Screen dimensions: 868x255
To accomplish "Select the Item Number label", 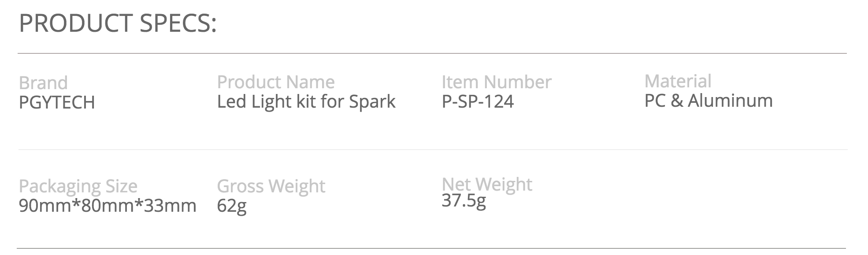I will click(x=497, y=82).
